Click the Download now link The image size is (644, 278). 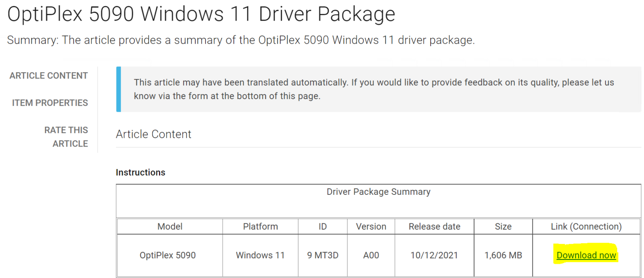(586, 255)
